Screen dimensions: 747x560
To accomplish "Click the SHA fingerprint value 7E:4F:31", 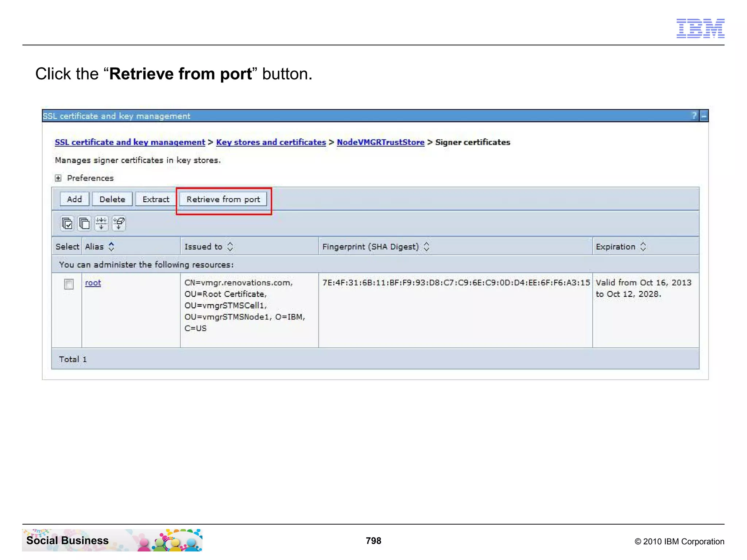I will [x=456, y=283].
